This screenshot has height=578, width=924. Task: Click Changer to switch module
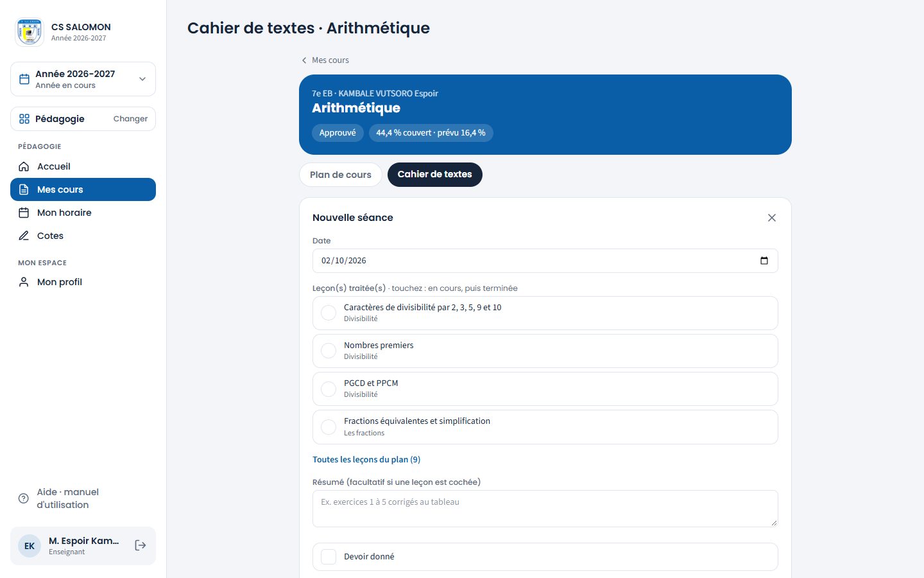click(130, 119)
